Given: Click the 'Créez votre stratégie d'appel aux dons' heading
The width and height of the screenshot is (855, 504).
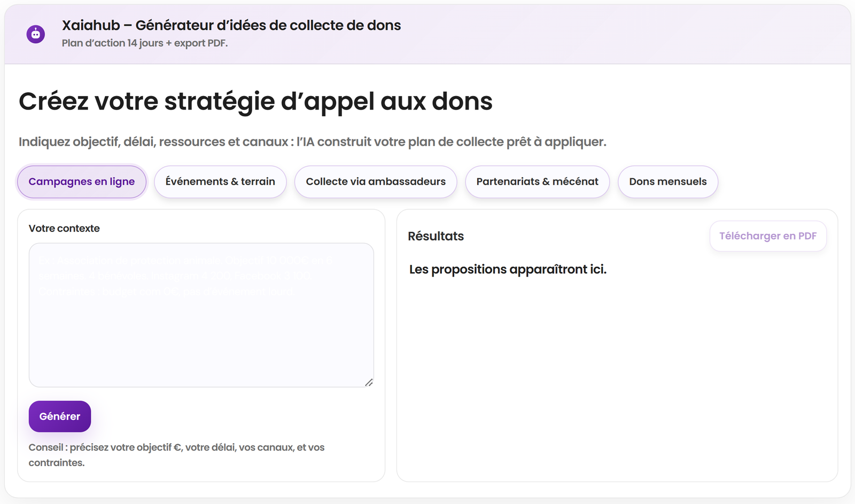Looking at the screenshot, I should tap(255, 101).
